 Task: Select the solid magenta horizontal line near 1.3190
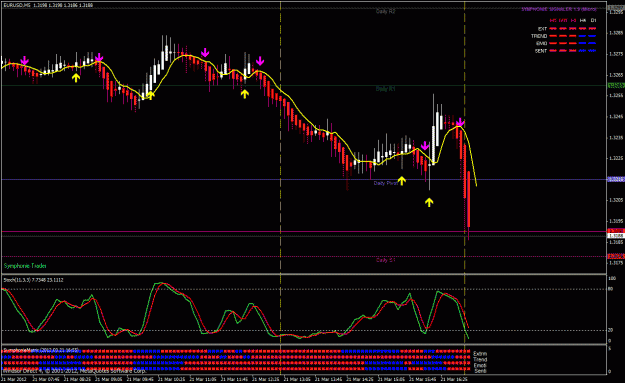(x=304, y=232)
